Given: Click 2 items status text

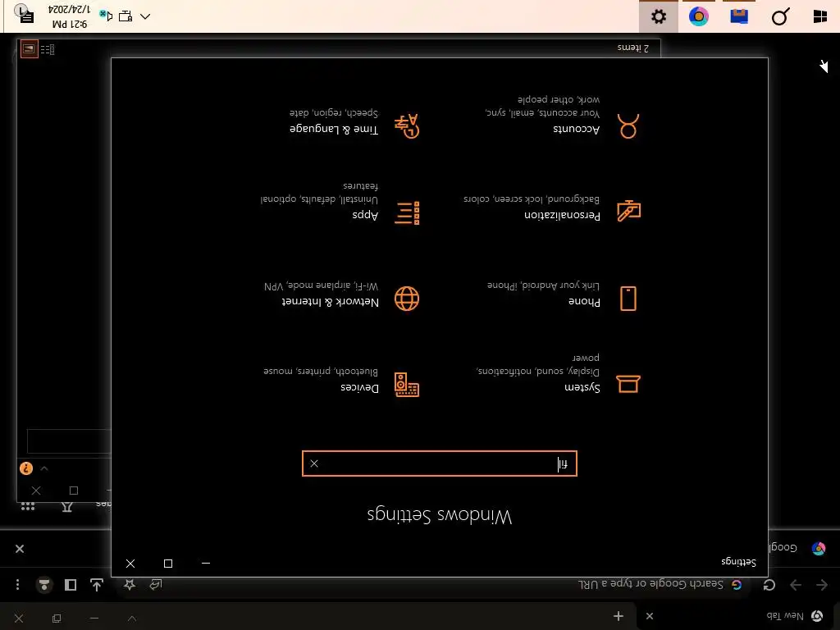Looking at the screenshot, I should pyautogui.click(x=632, y=48).
